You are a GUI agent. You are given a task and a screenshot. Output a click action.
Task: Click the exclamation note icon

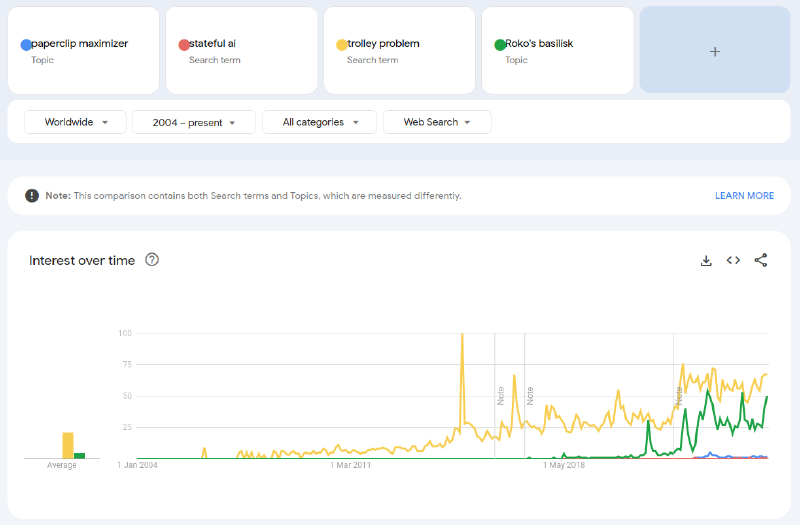click(32, 195)
